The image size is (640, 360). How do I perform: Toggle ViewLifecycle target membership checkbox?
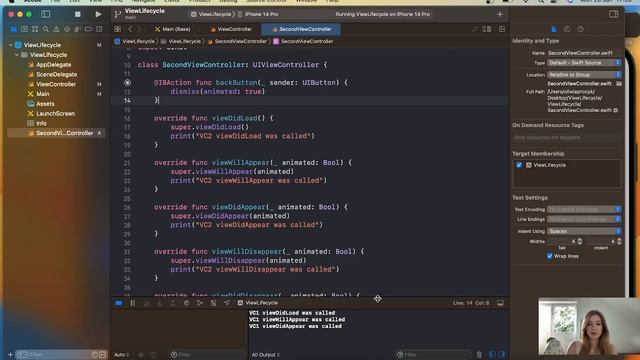point(519,165)
